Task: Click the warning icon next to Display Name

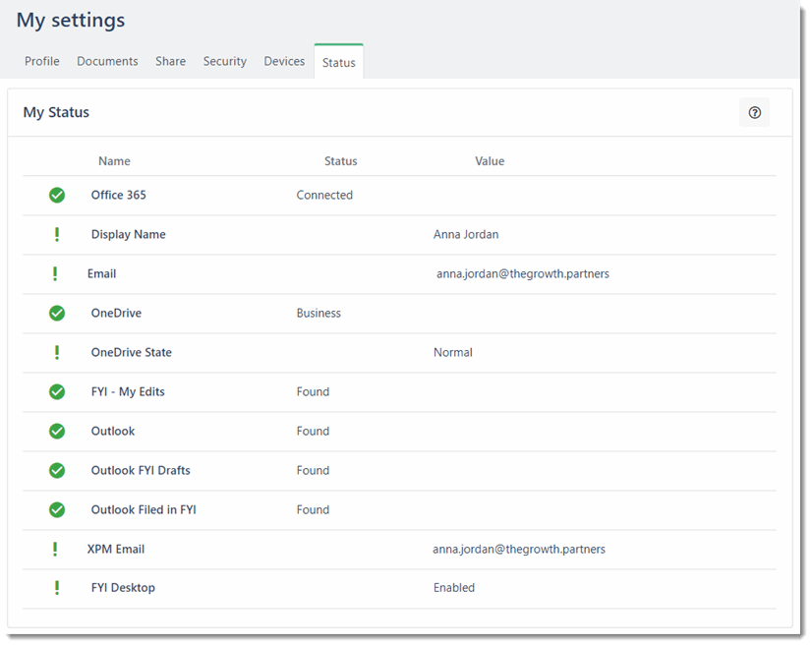Action: click(56, 234)
